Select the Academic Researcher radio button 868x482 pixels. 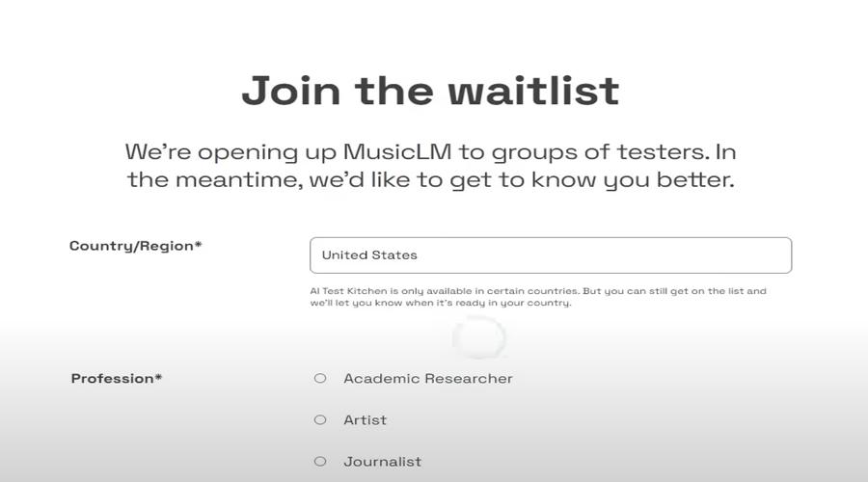pos(320,379)
